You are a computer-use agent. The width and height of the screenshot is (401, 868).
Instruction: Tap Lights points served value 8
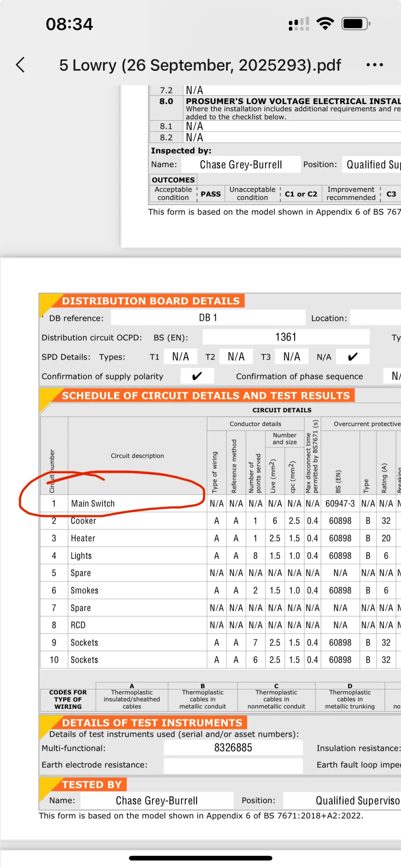255,556
